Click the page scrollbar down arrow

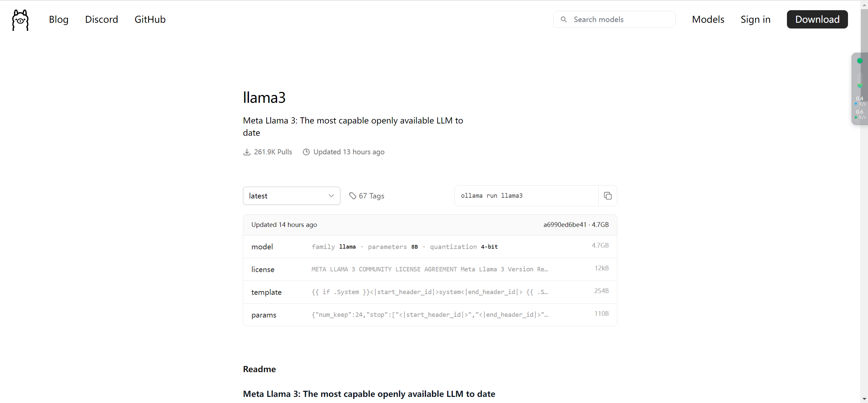pyautogui.click(x=864, y=399)
